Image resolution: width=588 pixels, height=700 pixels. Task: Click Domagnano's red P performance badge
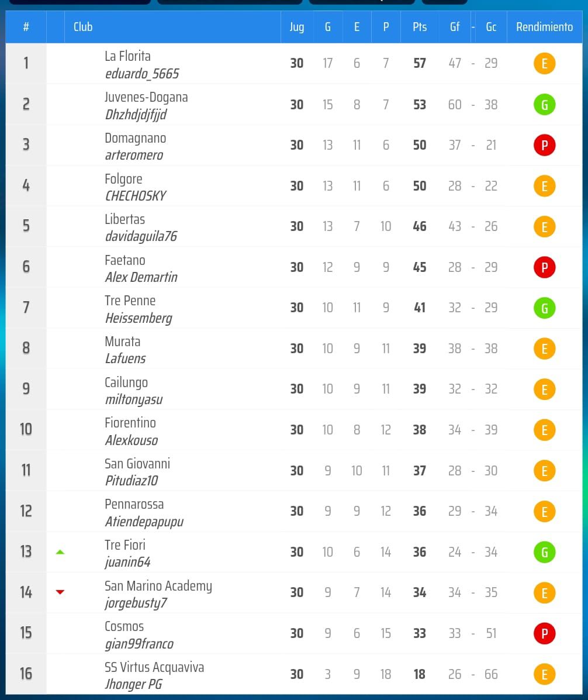coord(544,145)
